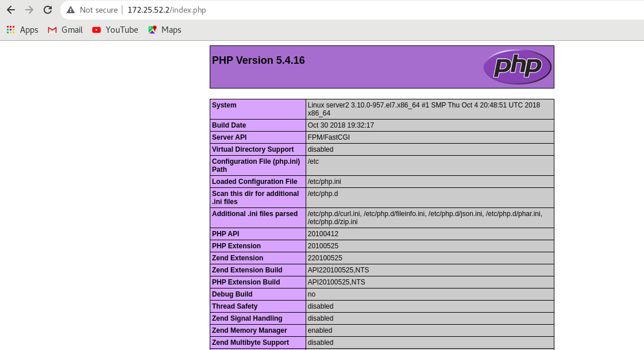Image resolution: width=644 pixels, height=350 pixels.
Task: Go back using the browser back arrow
Action: pos(11,10)
